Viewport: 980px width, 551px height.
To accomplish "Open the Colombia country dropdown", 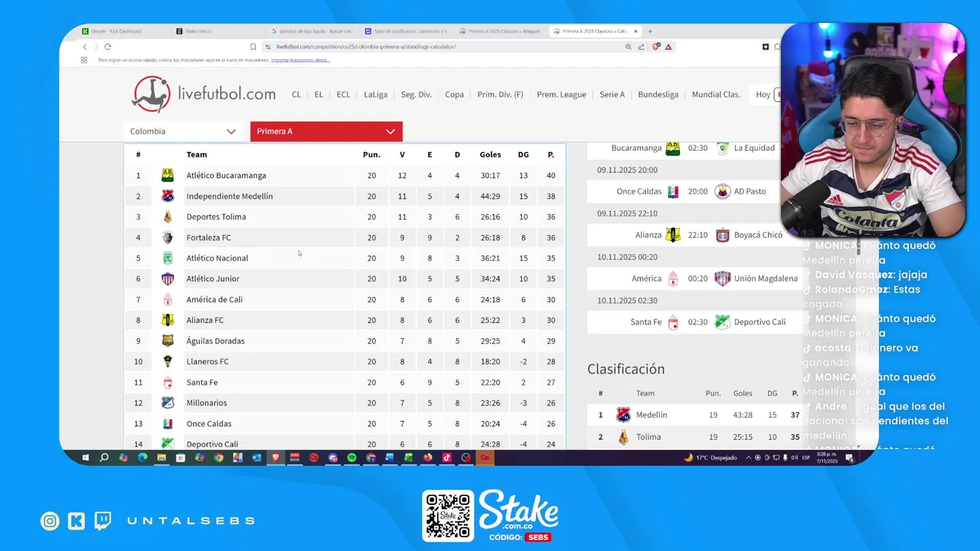I will tap(183, 132).
